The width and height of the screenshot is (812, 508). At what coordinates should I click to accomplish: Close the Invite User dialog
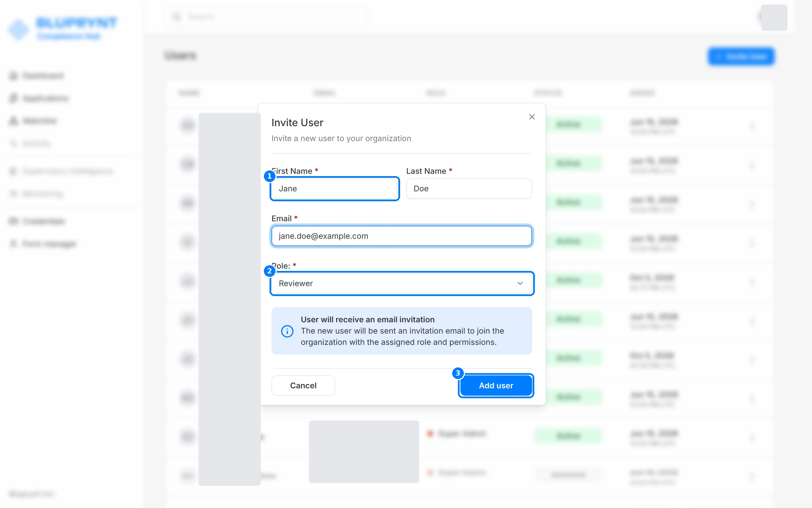[532, 117]
